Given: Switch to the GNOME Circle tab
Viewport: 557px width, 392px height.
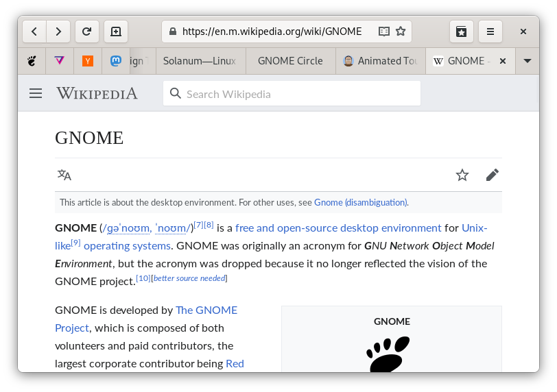Looking at the screenshot, I should [291, 61].
